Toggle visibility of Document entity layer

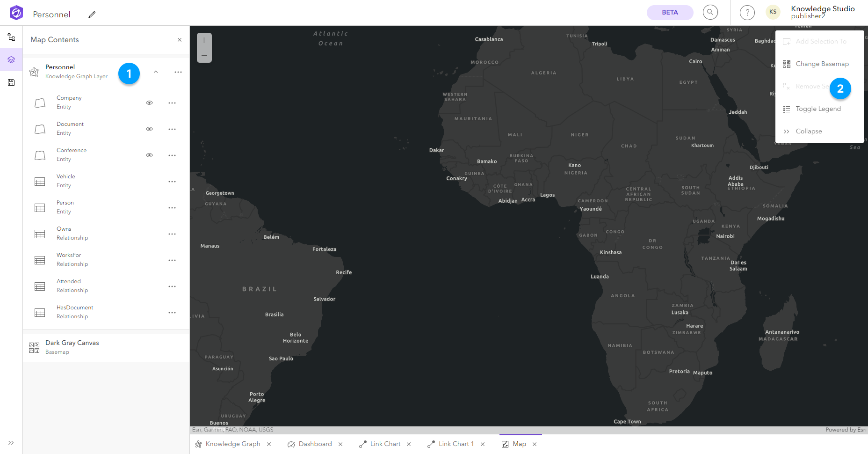pos(150,129)
